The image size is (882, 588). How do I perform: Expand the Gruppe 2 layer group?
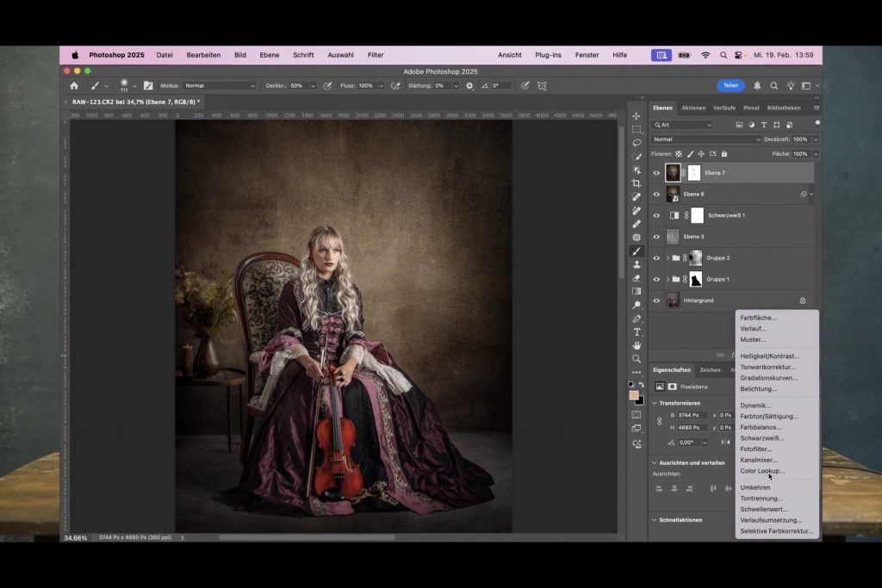pos(668,258)
